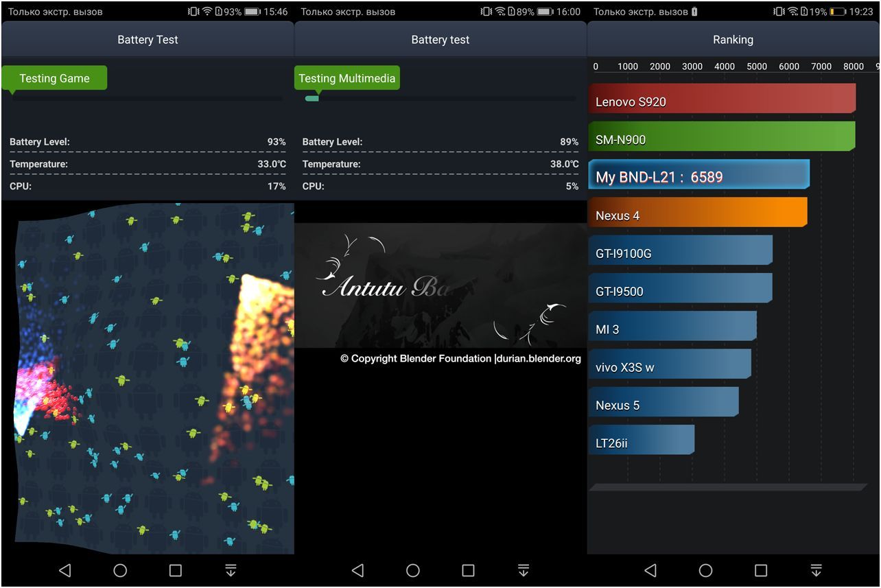
Task: Tap the 19% low battery status icon
Action: [837, 12]
